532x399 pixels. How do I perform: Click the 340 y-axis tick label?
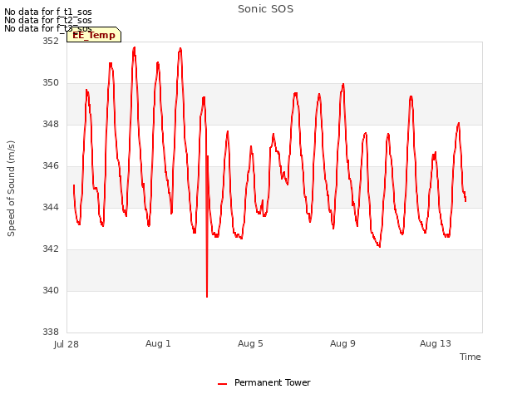click(x=51, y=290)
